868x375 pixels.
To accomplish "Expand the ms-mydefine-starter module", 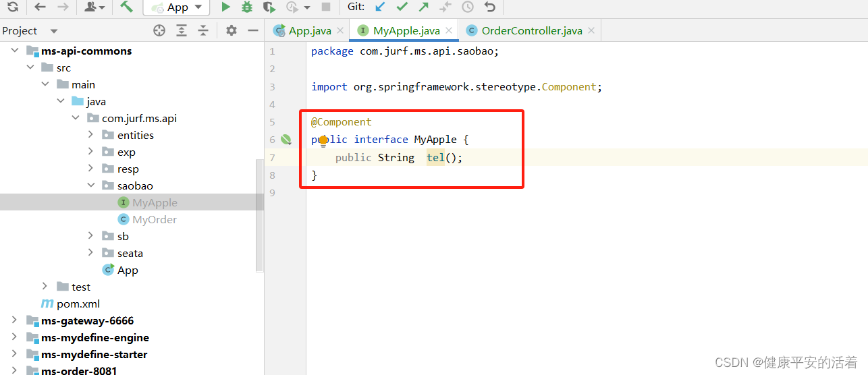I will [x=14, y=354].
